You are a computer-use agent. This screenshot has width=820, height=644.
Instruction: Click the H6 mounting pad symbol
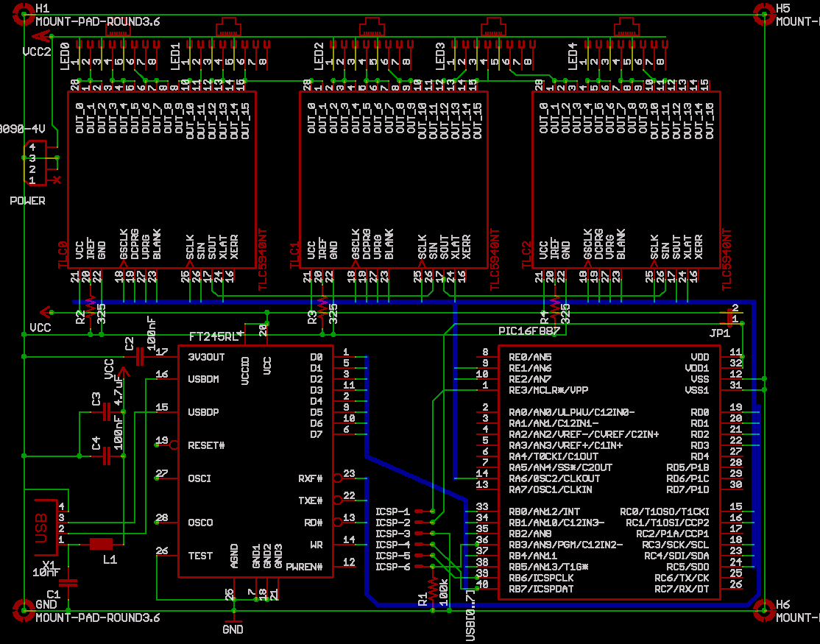764,608
